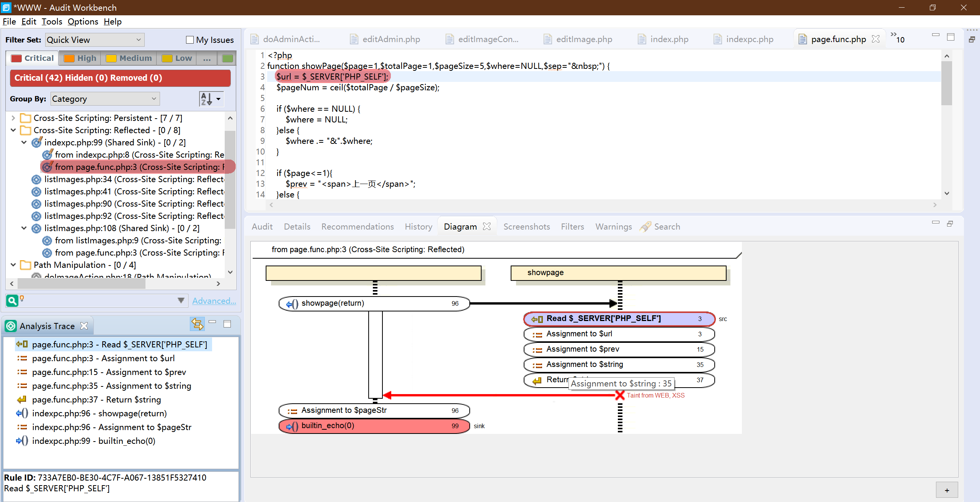Switch to the Medium severity filter

pyautogui.click(x=129, y=58)
